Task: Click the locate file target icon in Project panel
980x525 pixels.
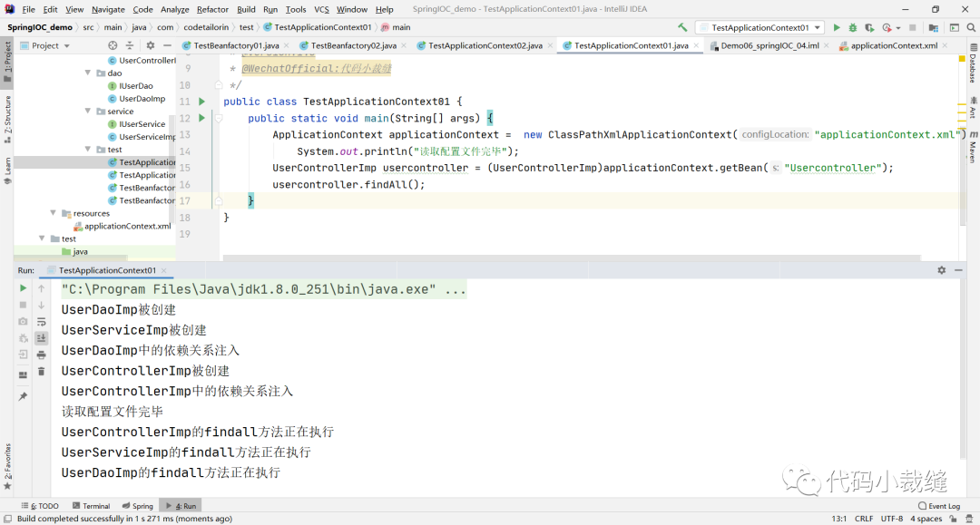Action: 113,45
